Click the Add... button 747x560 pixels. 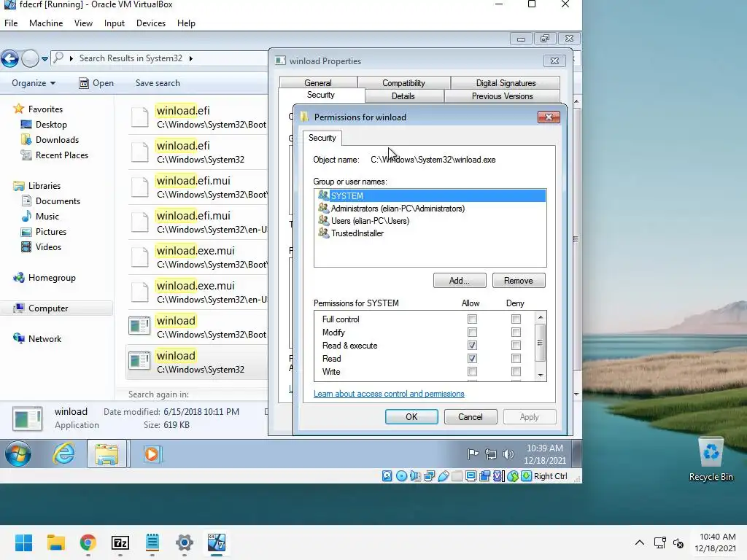click(x=460, y=281)
